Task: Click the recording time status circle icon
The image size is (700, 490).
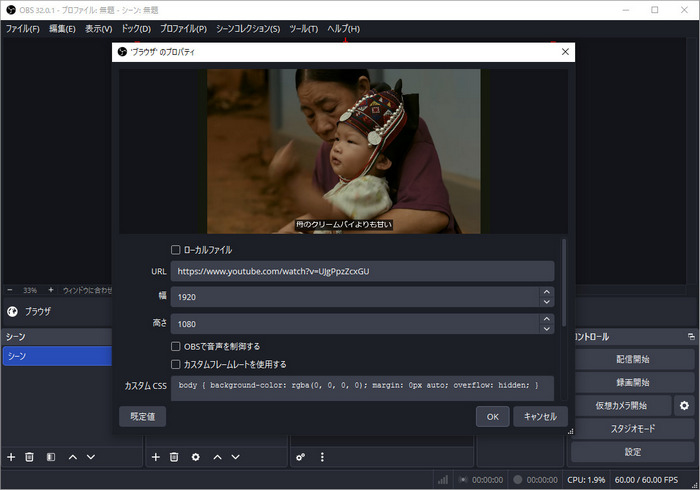Action: tap(518, 480)
